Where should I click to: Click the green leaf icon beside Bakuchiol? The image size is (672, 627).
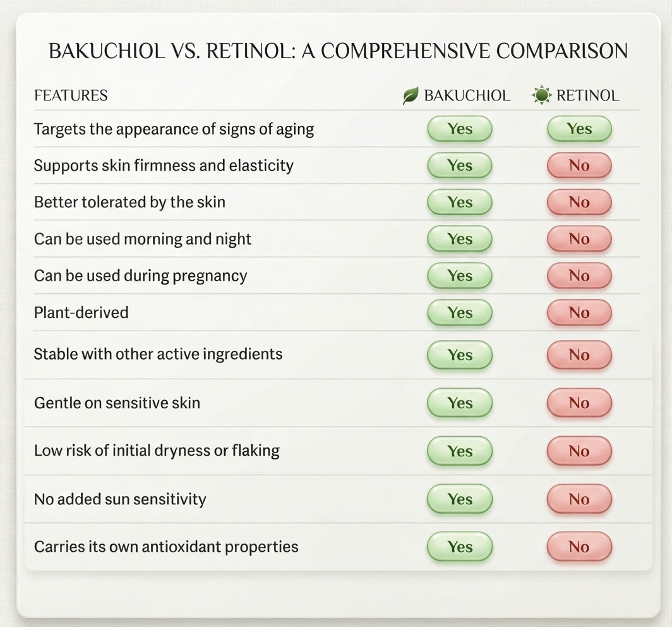pyautogui.click(x=410, y=95)
